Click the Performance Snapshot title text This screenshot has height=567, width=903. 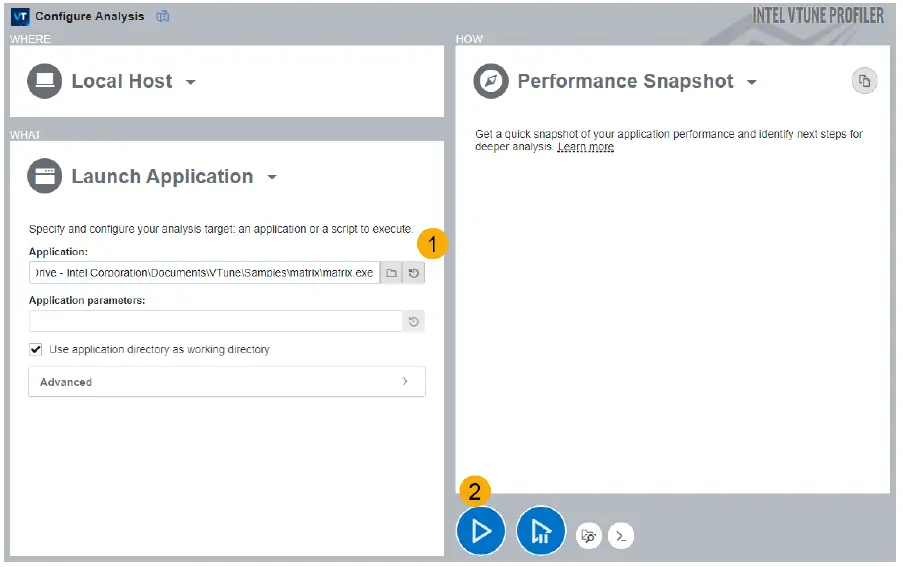pos(625,81)
